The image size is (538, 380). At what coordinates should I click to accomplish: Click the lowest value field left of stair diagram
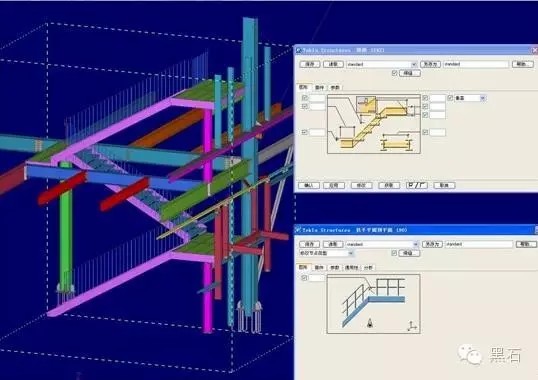tap(317, 132)
